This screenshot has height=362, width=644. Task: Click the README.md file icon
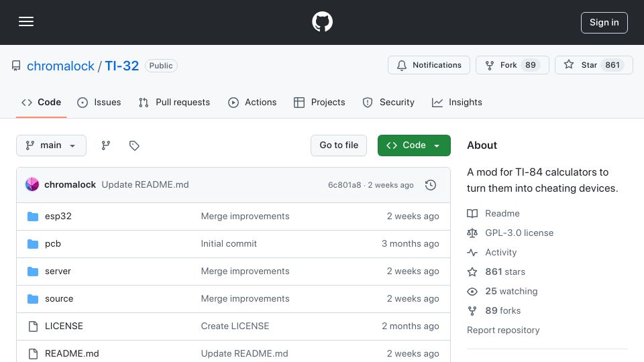coord(33,354)
